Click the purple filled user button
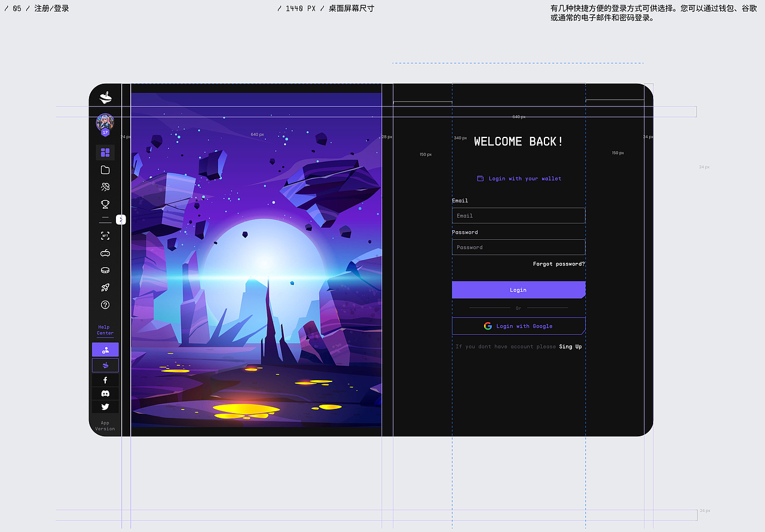The width and height of the screenshot is (765, 532). [x=105, y=350]
